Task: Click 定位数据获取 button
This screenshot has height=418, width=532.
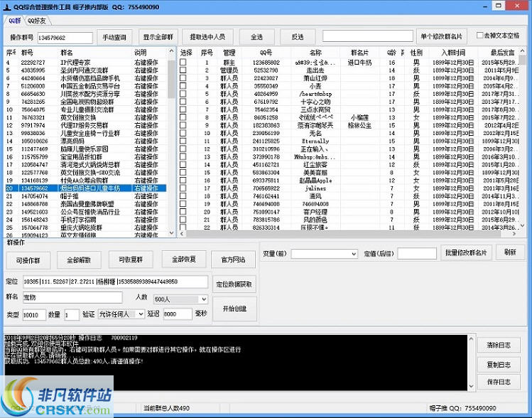Action: pos(234,284)
